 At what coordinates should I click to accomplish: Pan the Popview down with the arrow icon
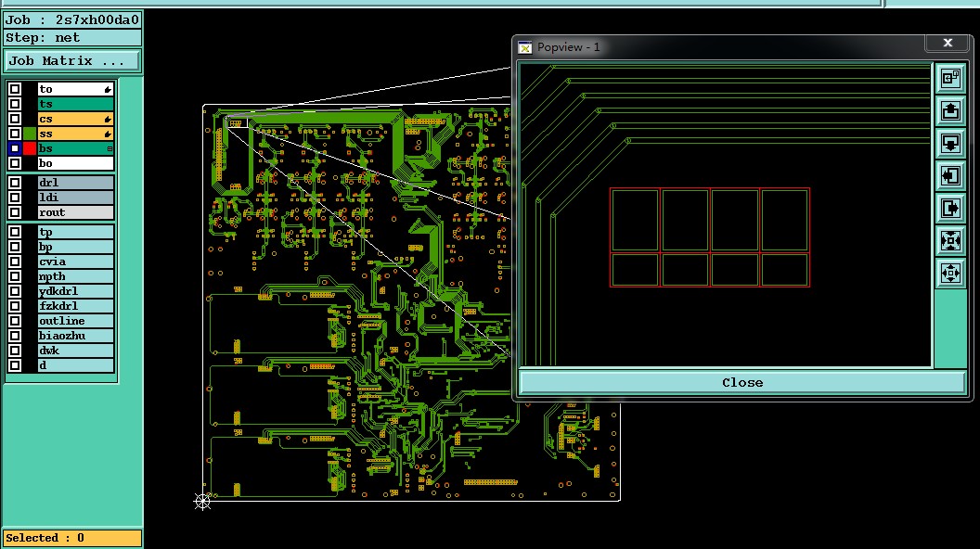950,143
